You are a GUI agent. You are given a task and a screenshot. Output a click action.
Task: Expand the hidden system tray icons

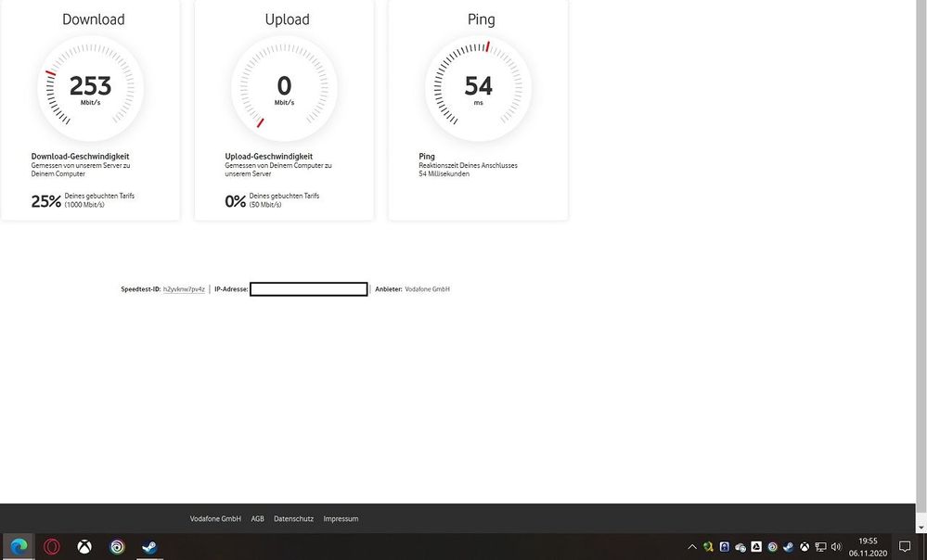pyautogui.click(x=691, y=547)
